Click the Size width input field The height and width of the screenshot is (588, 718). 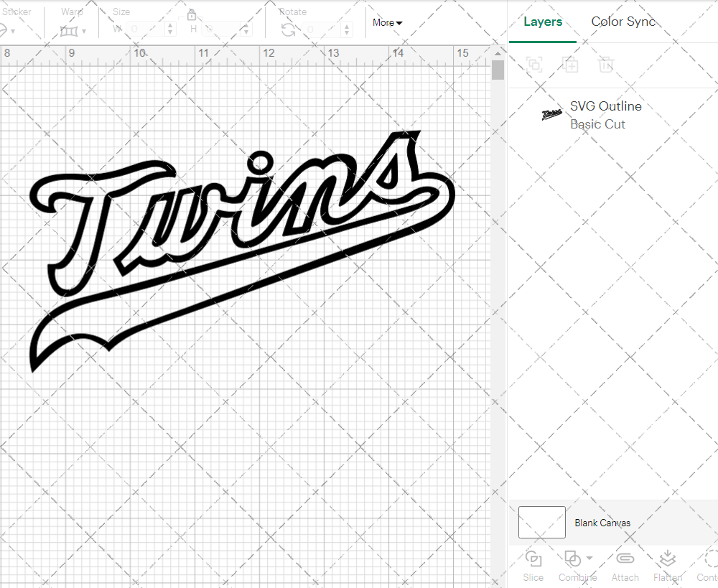[x=145, y=29]
